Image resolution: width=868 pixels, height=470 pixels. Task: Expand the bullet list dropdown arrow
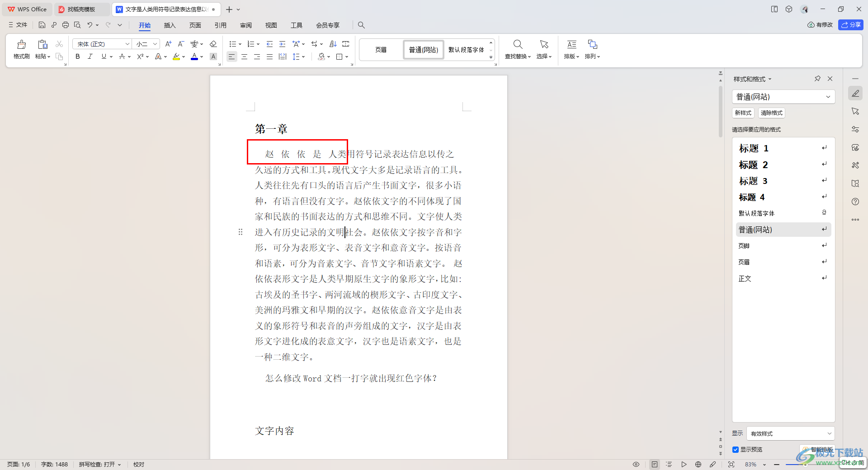point(240,44)
